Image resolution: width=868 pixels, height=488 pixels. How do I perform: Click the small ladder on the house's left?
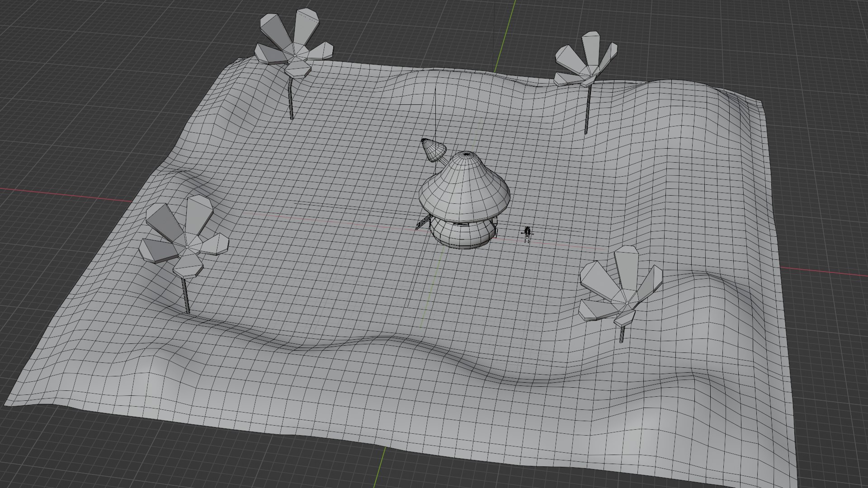tap(423, 223)
